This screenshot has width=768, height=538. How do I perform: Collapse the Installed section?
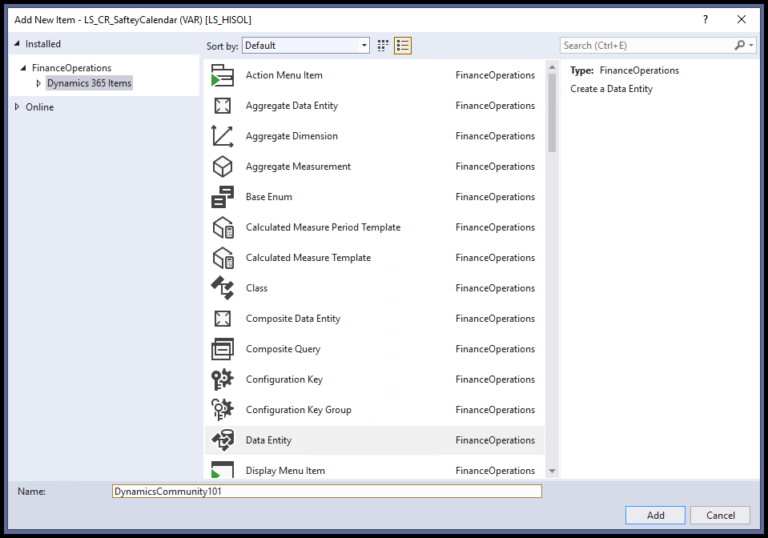click(17, 44)
